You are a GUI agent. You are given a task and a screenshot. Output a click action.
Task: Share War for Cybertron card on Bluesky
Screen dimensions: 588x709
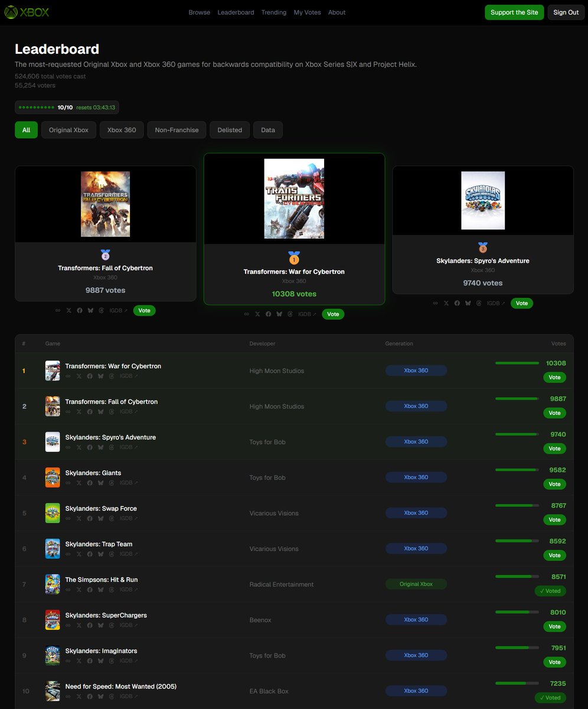click(x=279, y=314)
